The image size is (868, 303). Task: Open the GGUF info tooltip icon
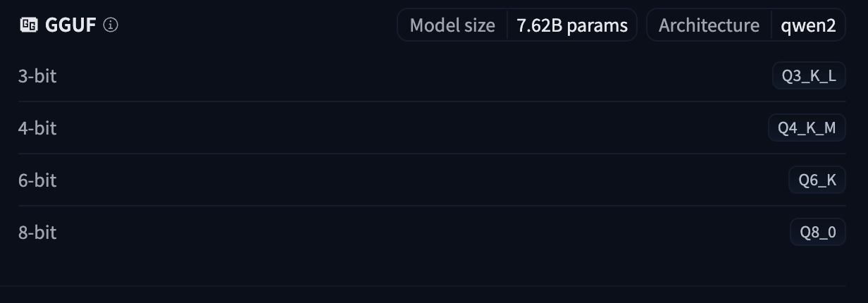(111, 25)
